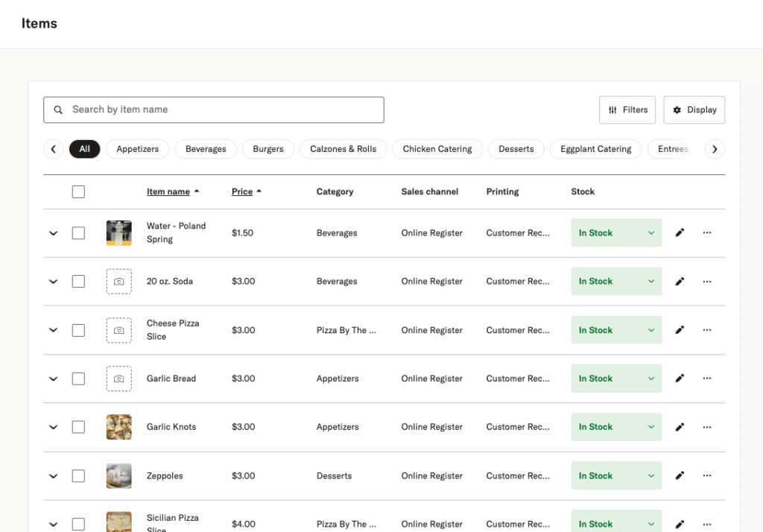Open Zeppoles In Stock dropdown
Screen dimensions: 763x532
click(616, 475)
